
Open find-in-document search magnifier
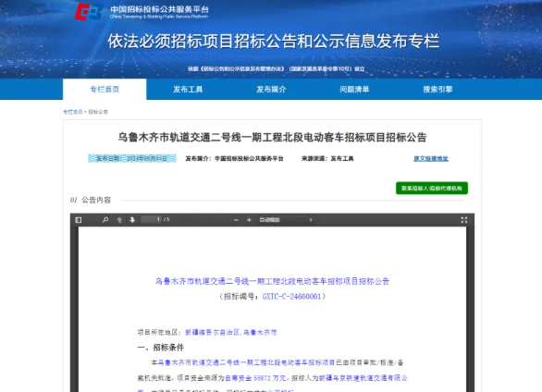point(105,220)
